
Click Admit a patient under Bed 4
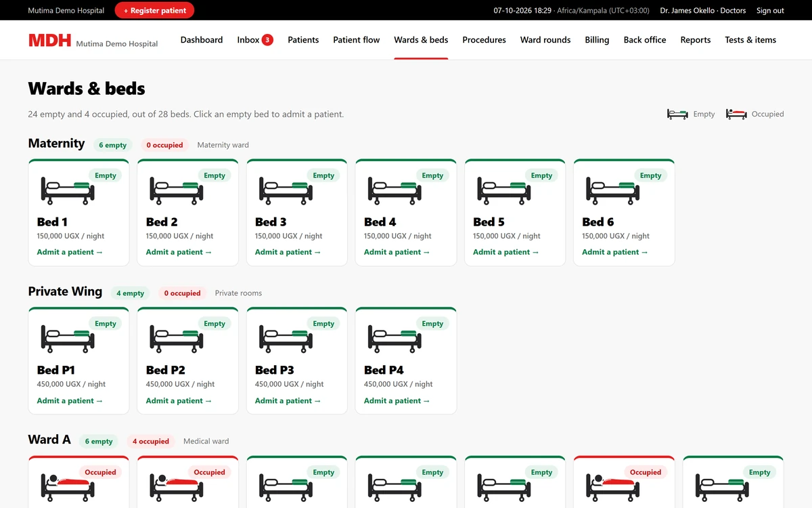(397, 252)
